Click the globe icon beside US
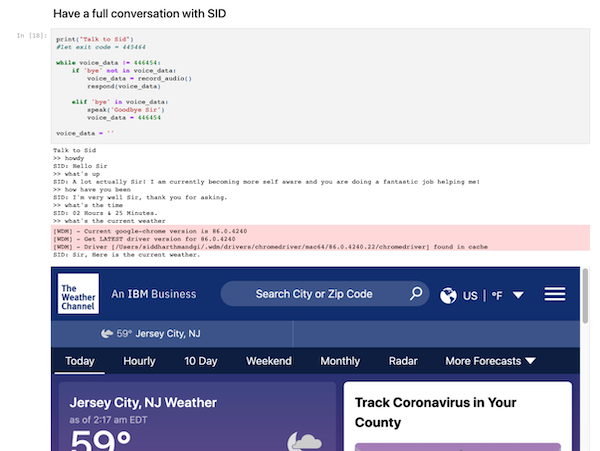The image size is (600, 451). click(448, 295)
